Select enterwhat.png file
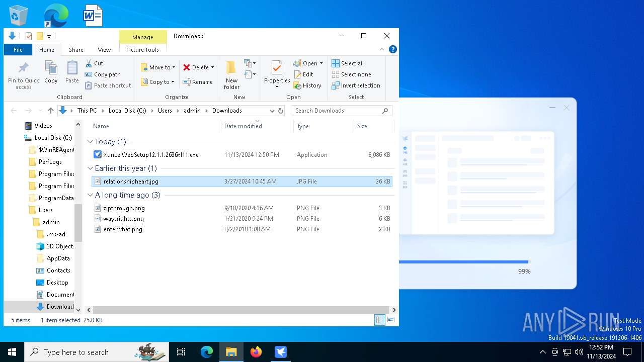 coord(123,229)
